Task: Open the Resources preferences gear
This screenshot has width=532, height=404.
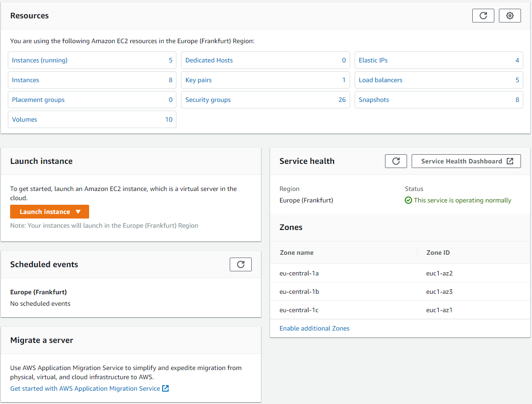Action: tap(509, 15)
